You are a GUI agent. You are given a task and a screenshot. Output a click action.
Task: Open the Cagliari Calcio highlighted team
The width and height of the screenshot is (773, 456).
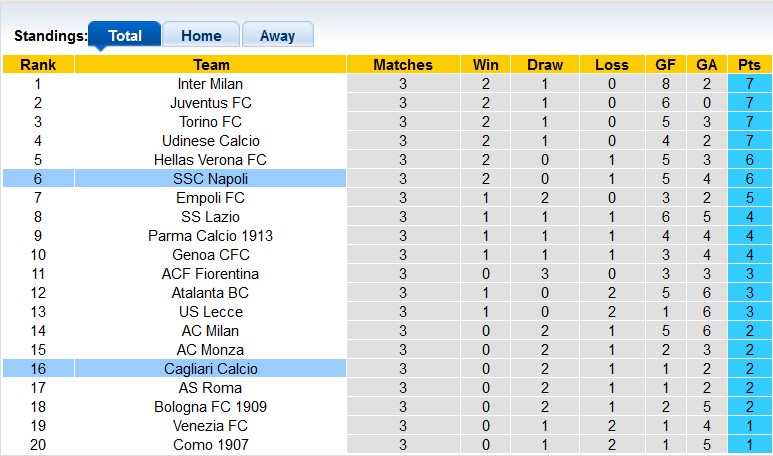(x=210, y=369)
